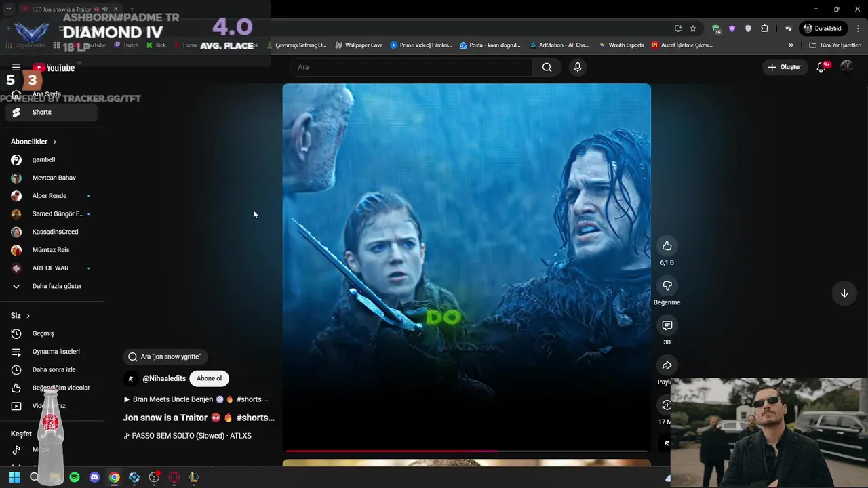The height and width of the screenshot is (488, 868).
Task: Open comments showing 30
Action: [x=667, y=326]
